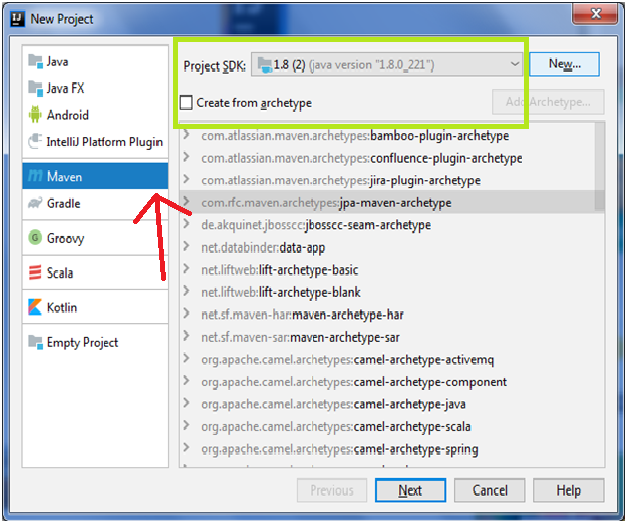Click the Next button

pos(410,490)
